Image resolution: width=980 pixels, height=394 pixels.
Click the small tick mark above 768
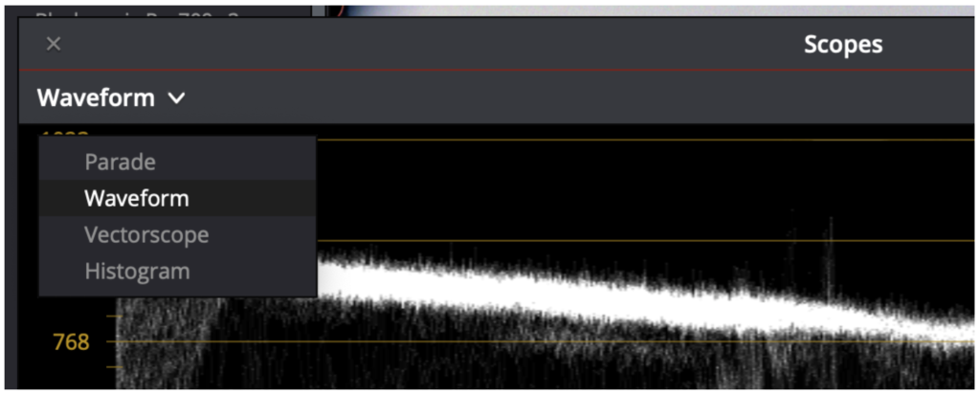[115, 316]
